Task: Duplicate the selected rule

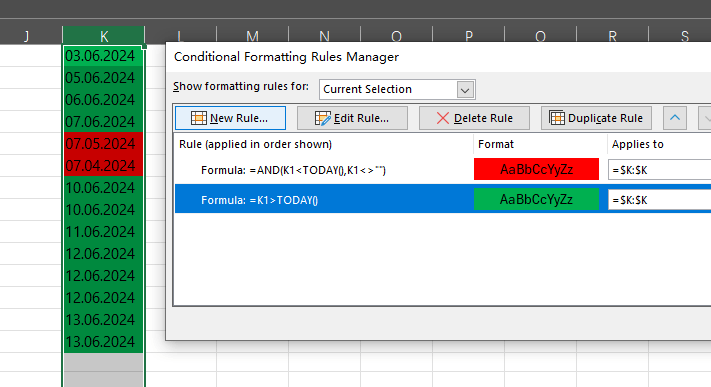Action: click(x=596, y=118)
